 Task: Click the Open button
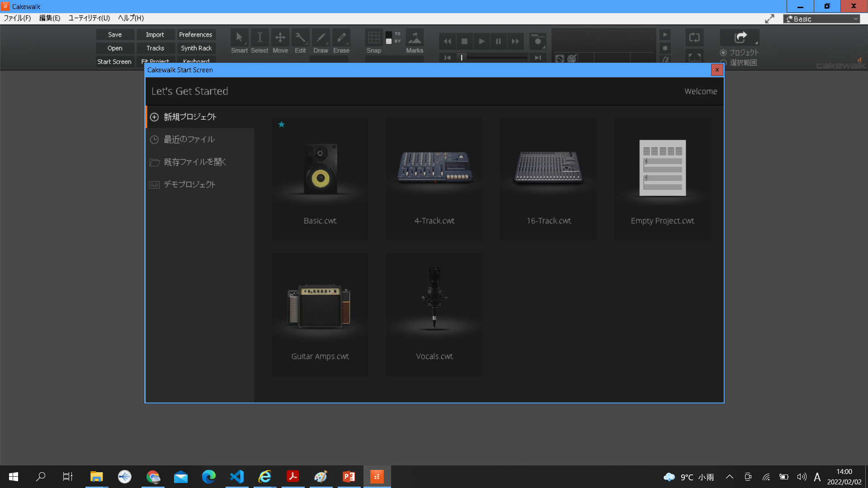115,48
